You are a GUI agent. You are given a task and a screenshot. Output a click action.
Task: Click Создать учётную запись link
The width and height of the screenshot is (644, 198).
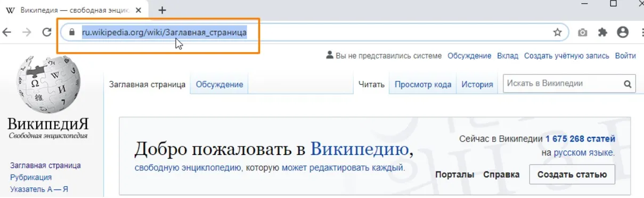coord(567,55)
